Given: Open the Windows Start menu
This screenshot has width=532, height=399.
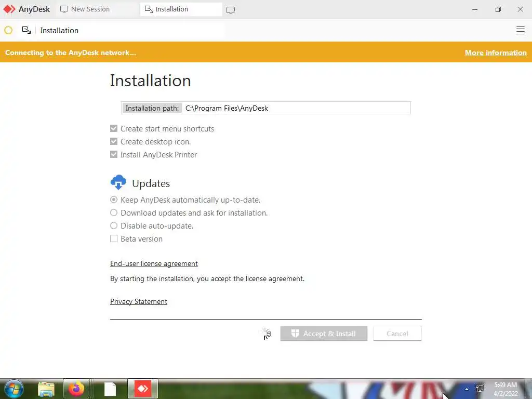Looking at the screenshot, I should tap(14, 389).
